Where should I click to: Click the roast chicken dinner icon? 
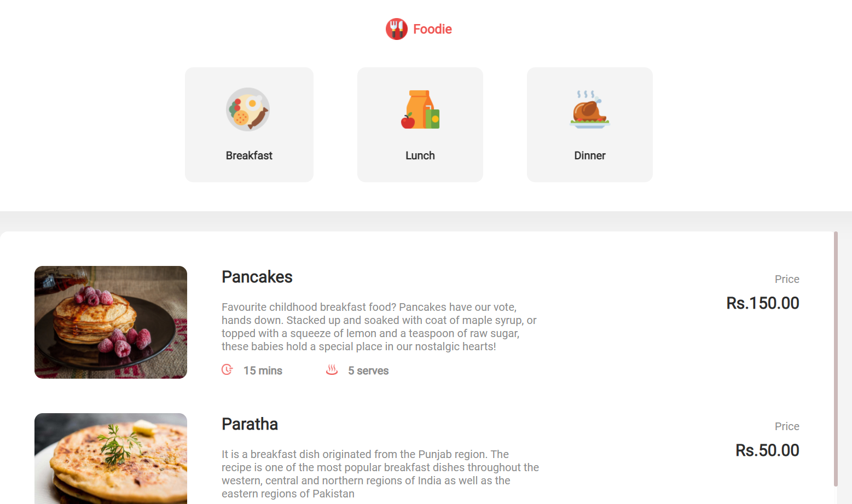(x=589, y=109)
